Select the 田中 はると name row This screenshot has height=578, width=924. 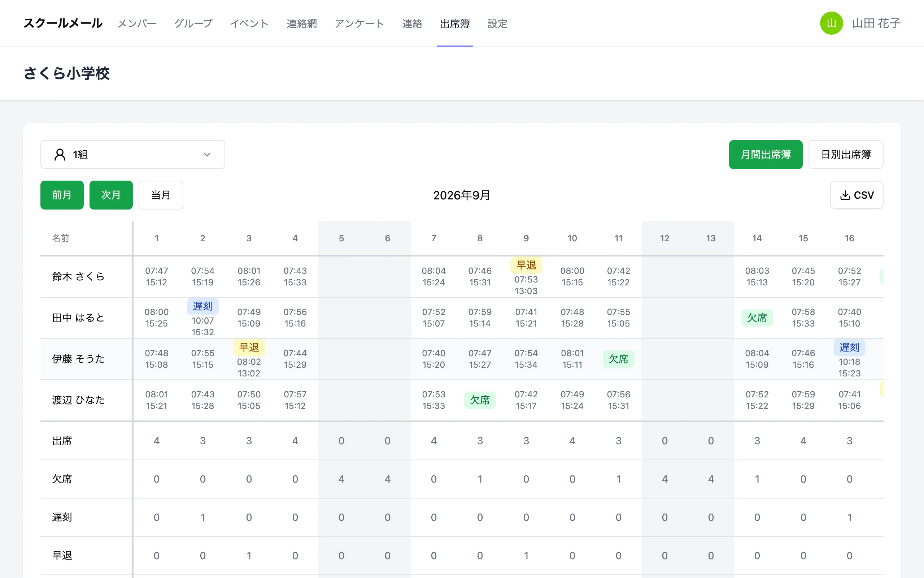click(78, 318)
